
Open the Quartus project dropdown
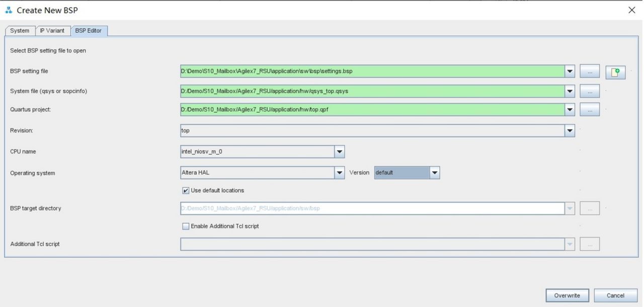pyautogui.click(x=570, y=109)
